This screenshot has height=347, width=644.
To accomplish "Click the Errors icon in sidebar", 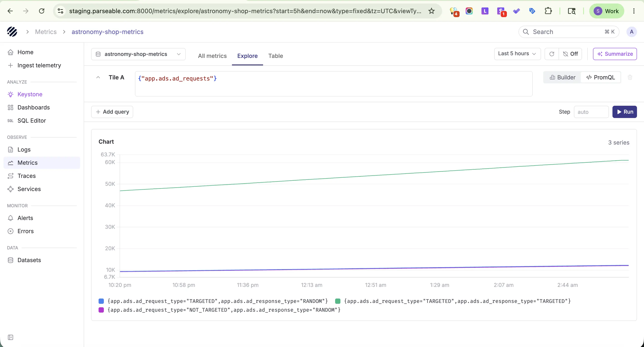I will [11, 231].
